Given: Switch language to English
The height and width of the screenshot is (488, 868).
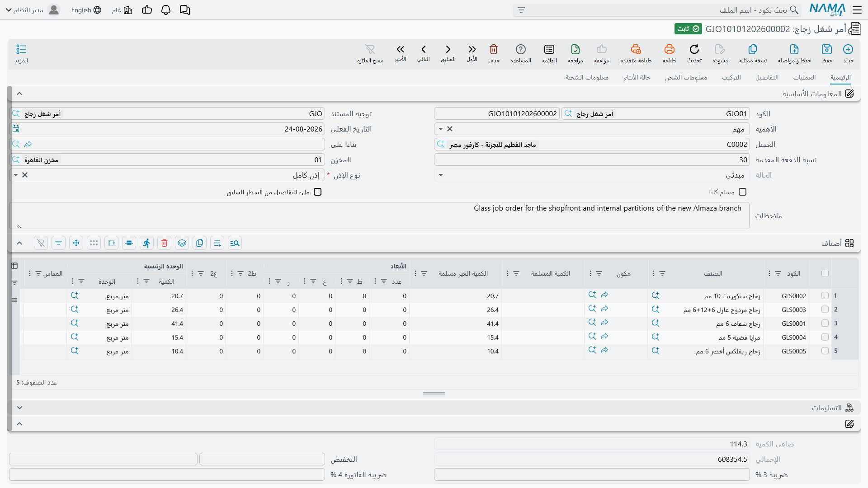Looking at the screenshot, I should click(86, 10).
